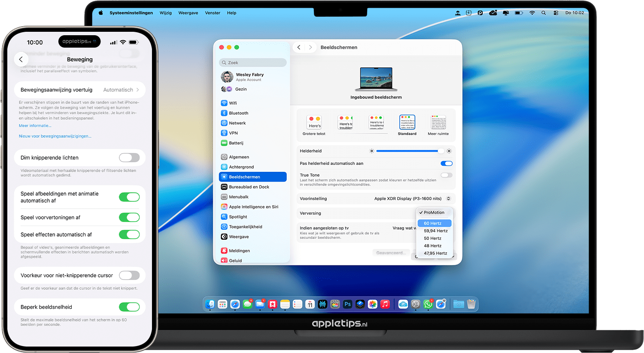Open Algemeen settings in the sidebar
Viewport: 644px width, 353px height.
(252, 157)
